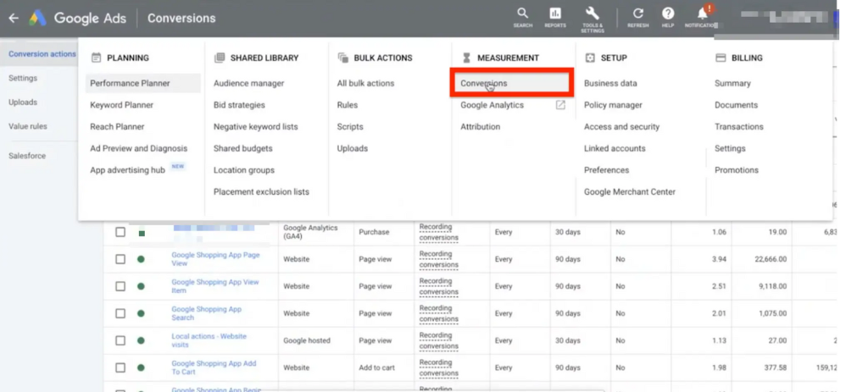
Task: Tick checkbox for Google Shopping App Search
Action: tap(120, 313)
